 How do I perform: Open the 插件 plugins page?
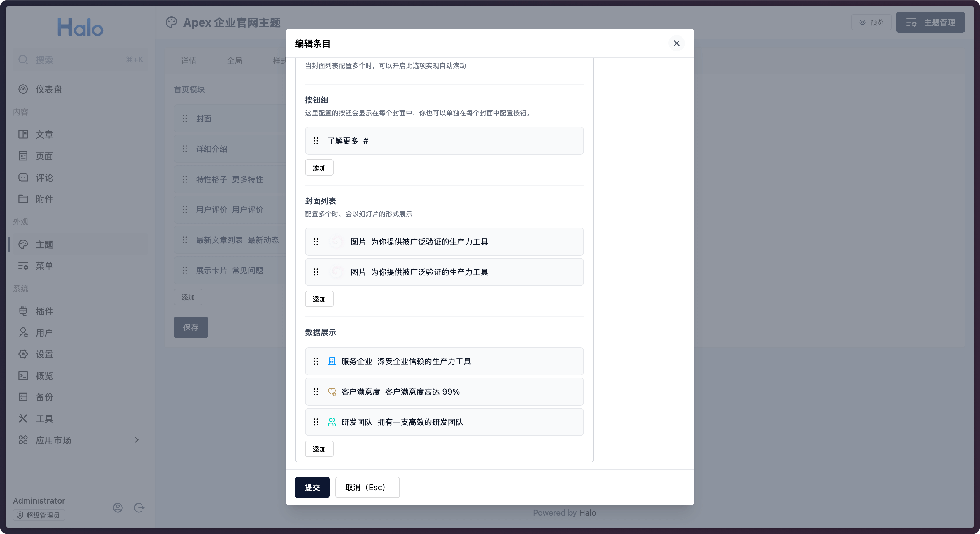(x=45, y=311)
